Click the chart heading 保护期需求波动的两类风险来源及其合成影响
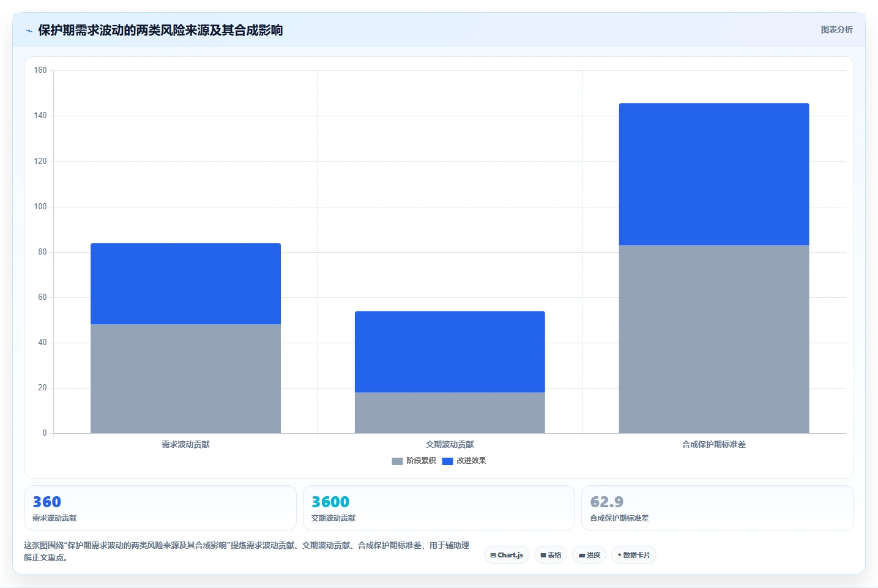This screenshot has height=588, width=878. pyautogui.click(x=160, y=30)
